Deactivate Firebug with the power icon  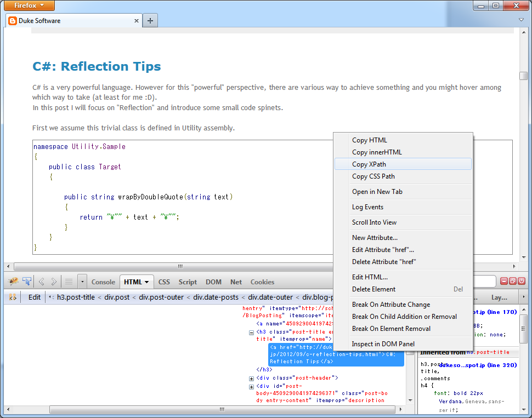(520, 280)
